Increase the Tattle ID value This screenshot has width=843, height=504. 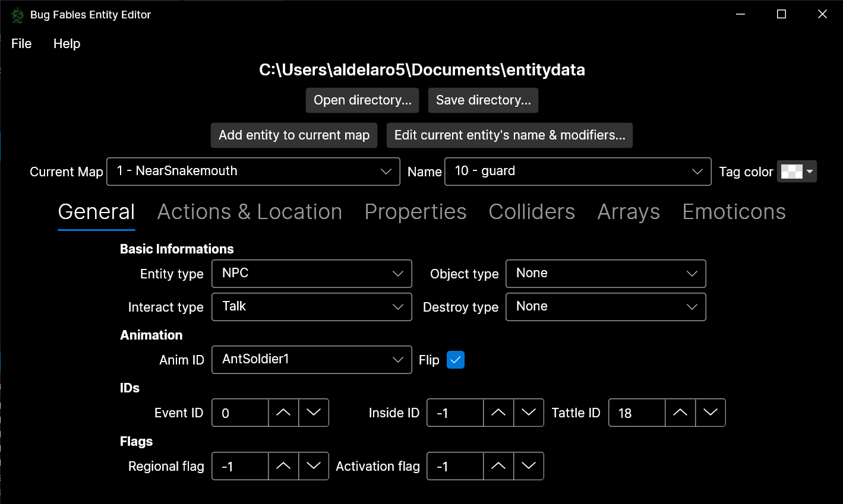click(680, 413)
